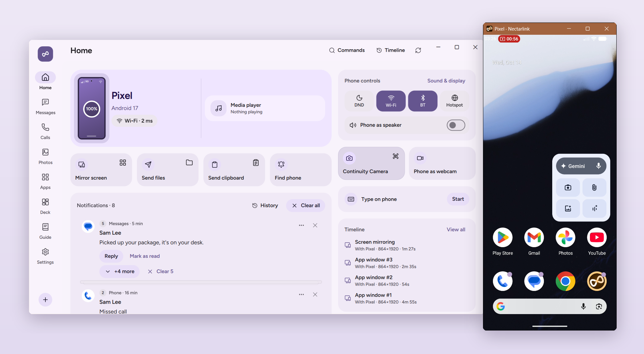Tap attachment paperclip icon in Gemini widget

pos(594,187)
